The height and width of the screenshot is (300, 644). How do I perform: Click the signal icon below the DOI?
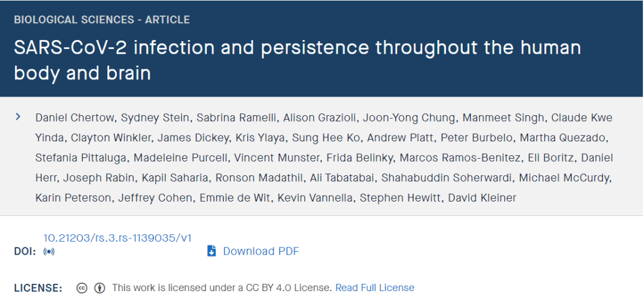coord(49,252)
